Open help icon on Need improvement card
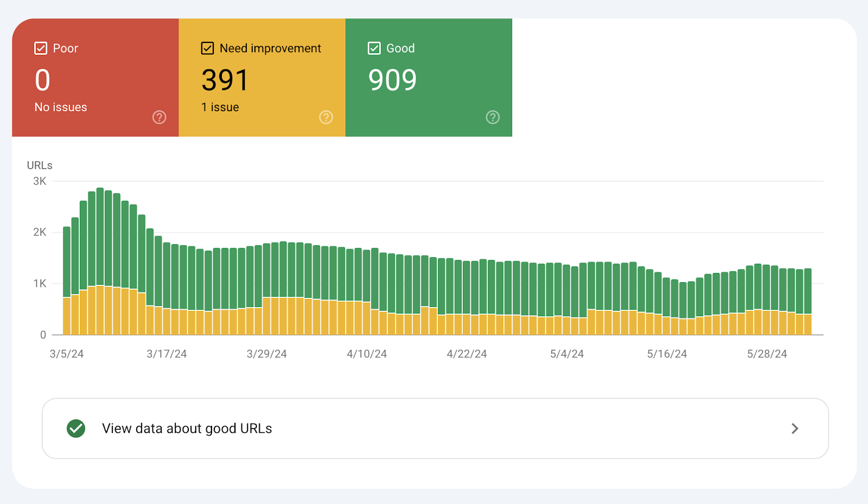Screen dimensions: 868x504 tap(325, 117)
